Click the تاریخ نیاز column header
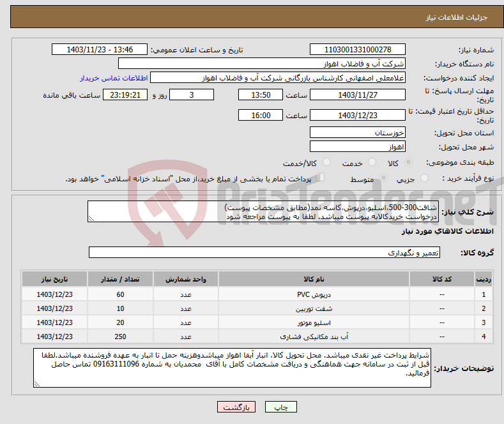Screen dimensions: 504x424 [x=54, y=279]
